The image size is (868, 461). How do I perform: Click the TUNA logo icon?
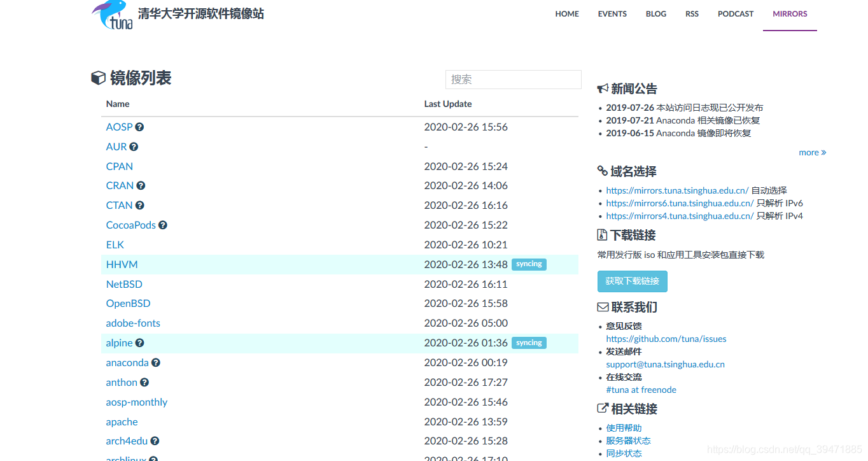(x=113, y=15)
